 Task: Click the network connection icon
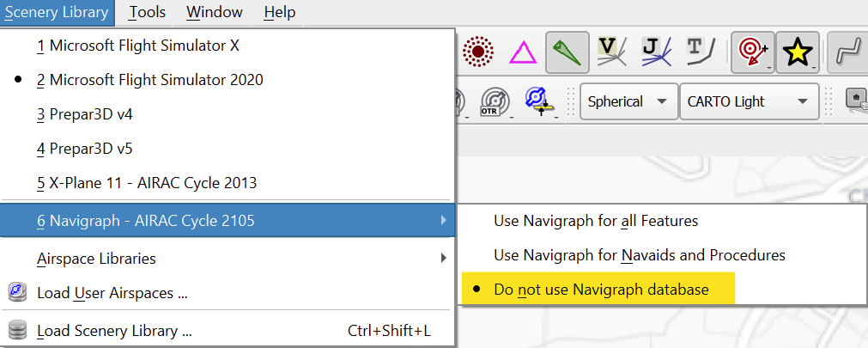point(856,102)
